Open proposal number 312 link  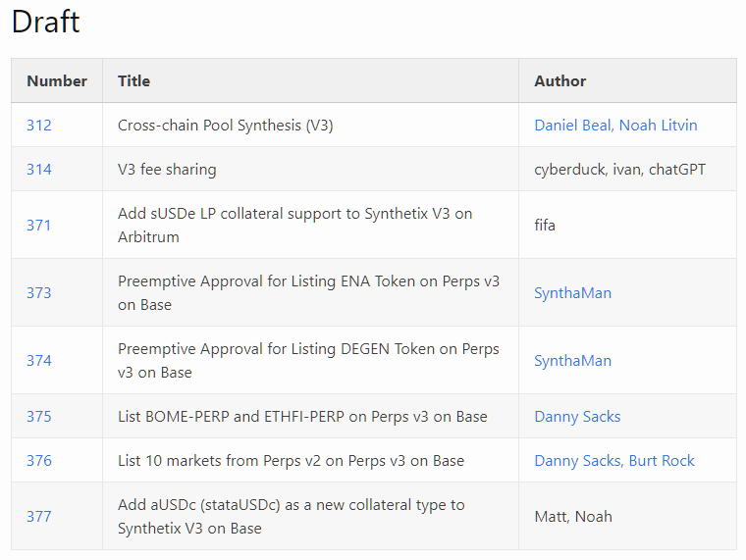click(39, 125)
